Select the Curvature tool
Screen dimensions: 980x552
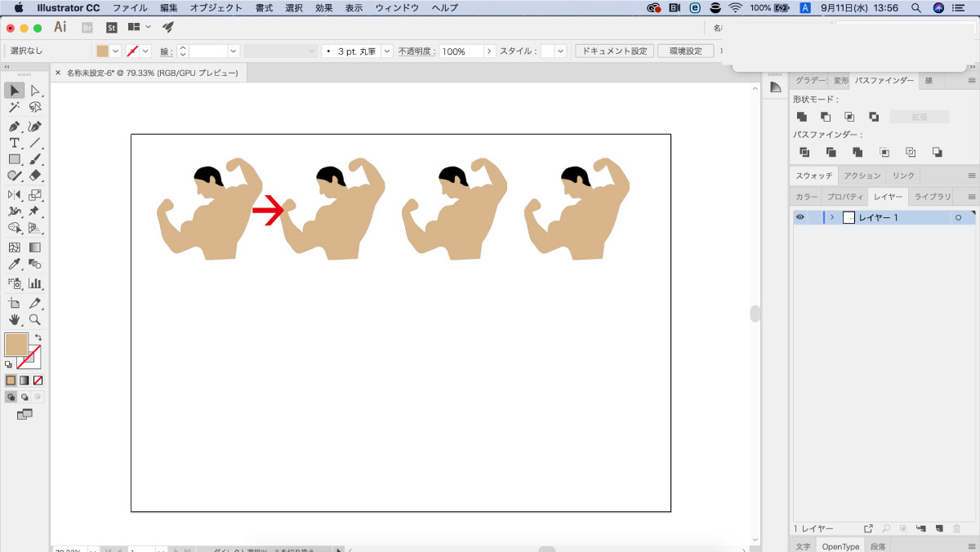35,127
